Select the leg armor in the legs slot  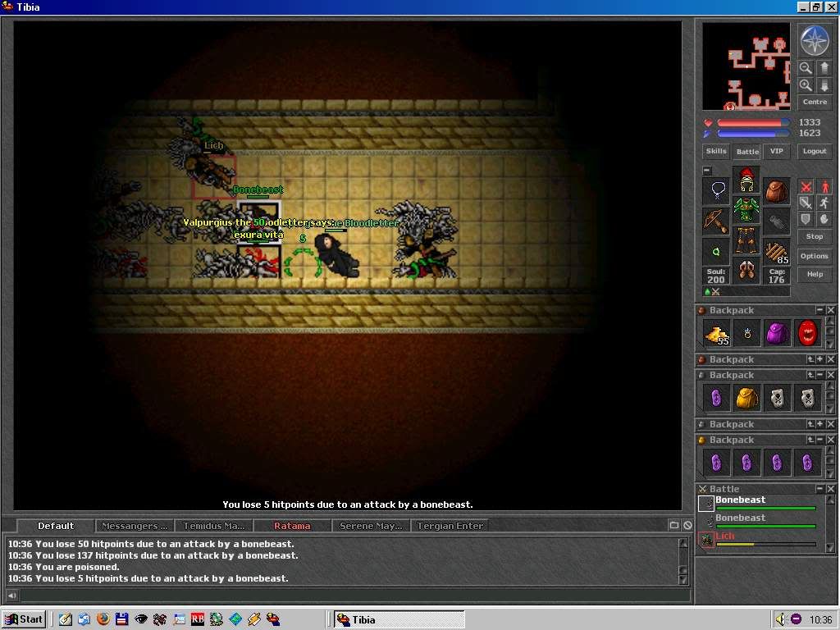[x=746, y=240]
